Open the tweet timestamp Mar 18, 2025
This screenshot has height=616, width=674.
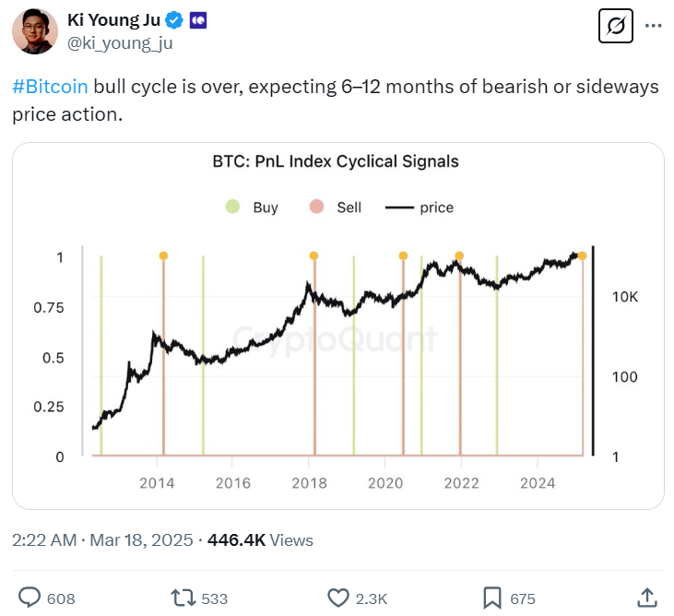tap(141, 540)
